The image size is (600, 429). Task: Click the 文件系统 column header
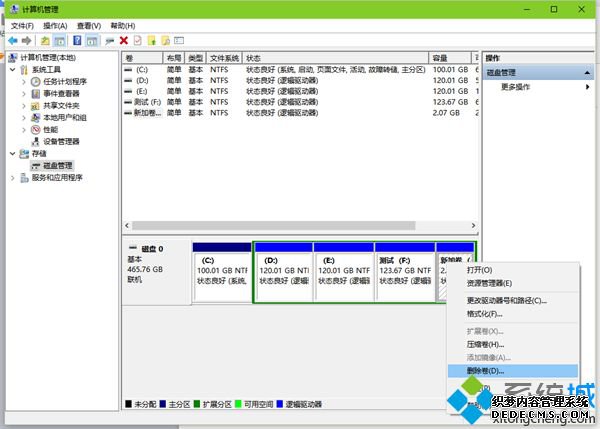(x=224, y=58)
